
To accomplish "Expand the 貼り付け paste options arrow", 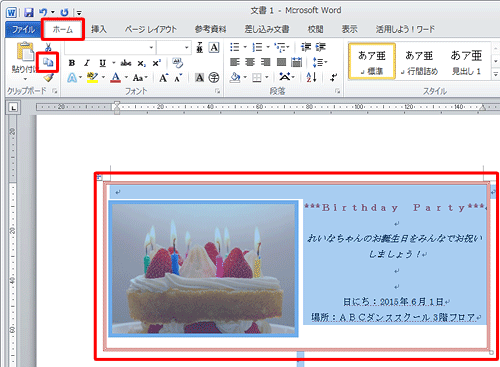I will click(x=25, y=80).
